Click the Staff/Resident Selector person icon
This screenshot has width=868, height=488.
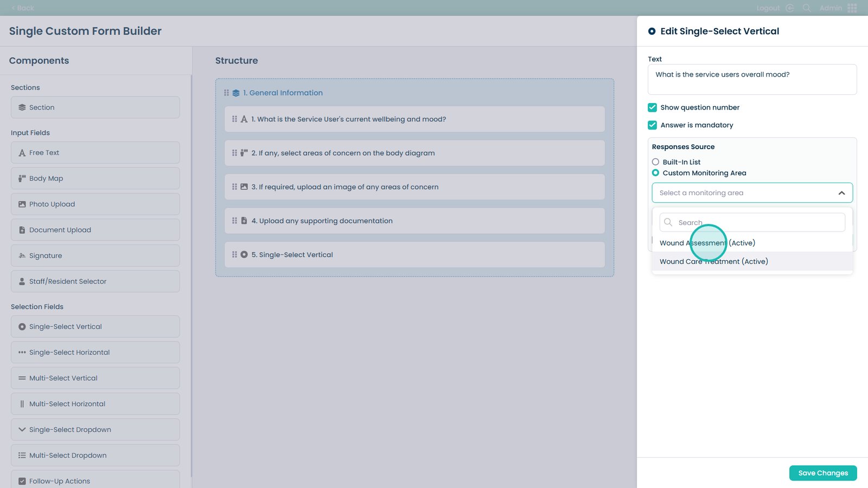(x=22, y=281)
